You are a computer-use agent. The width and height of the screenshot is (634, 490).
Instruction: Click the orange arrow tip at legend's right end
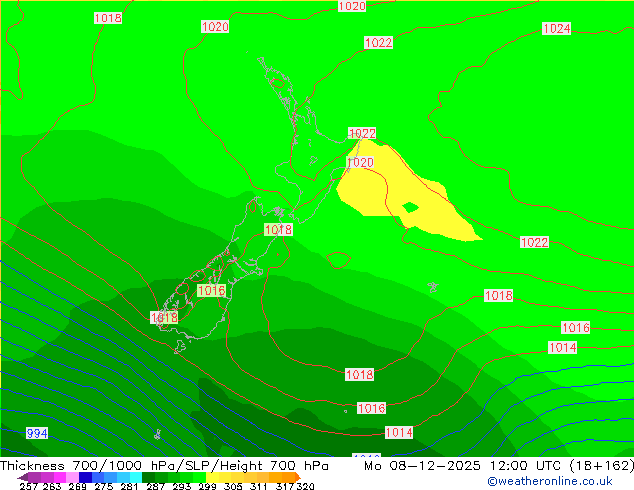(x=298, y=477)
